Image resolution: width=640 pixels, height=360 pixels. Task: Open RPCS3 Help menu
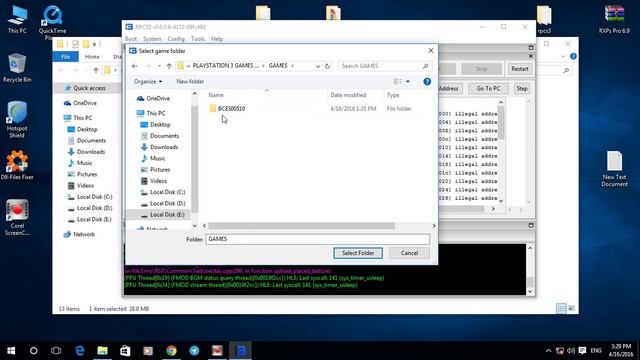(x=217, y=39)
